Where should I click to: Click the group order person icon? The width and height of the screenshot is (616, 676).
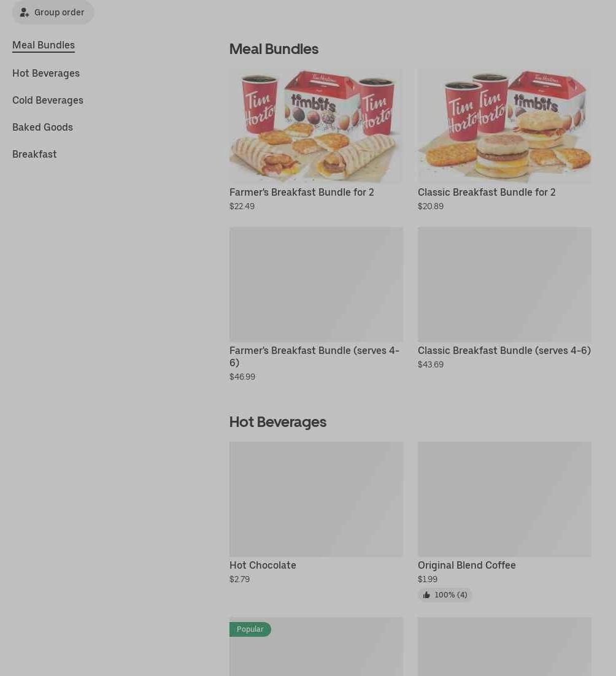click(25, 12)
